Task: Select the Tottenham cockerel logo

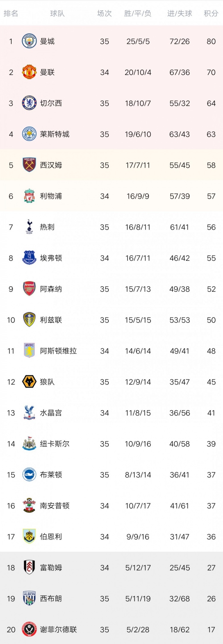Action: click(29, 227)
